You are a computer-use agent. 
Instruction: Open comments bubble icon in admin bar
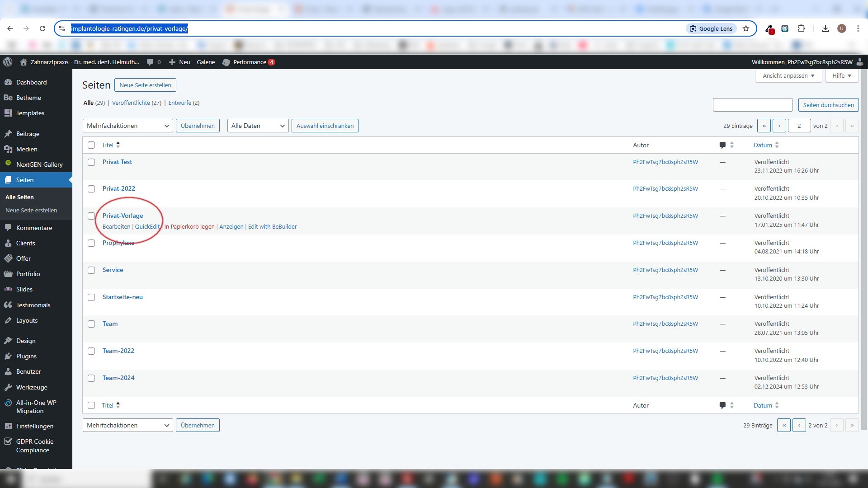click(x=150, y=62)
